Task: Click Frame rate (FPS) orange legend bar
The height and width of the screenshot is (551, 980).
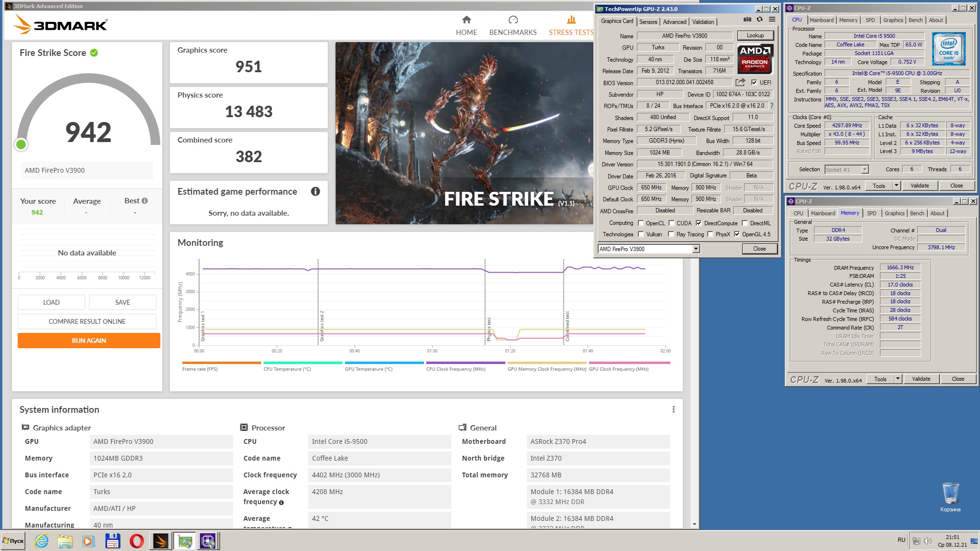Action: pos(222,363)
